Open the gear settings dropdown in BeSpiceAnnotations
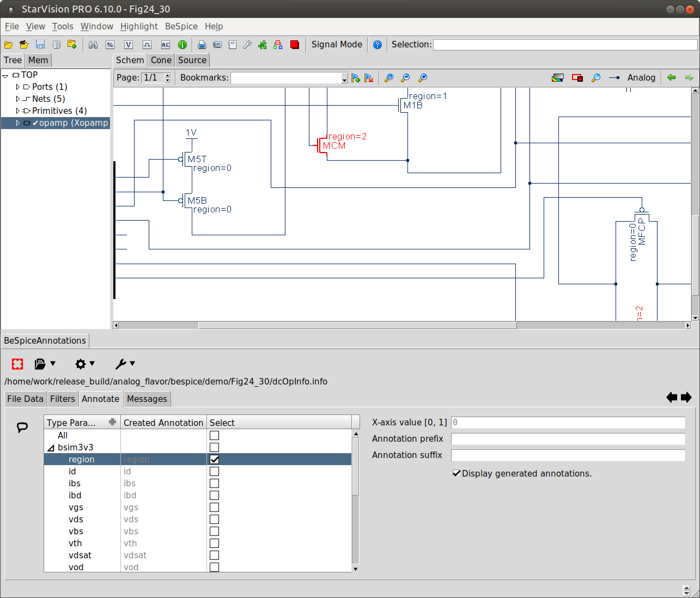The image size is (700, 598). pos(84,364)
